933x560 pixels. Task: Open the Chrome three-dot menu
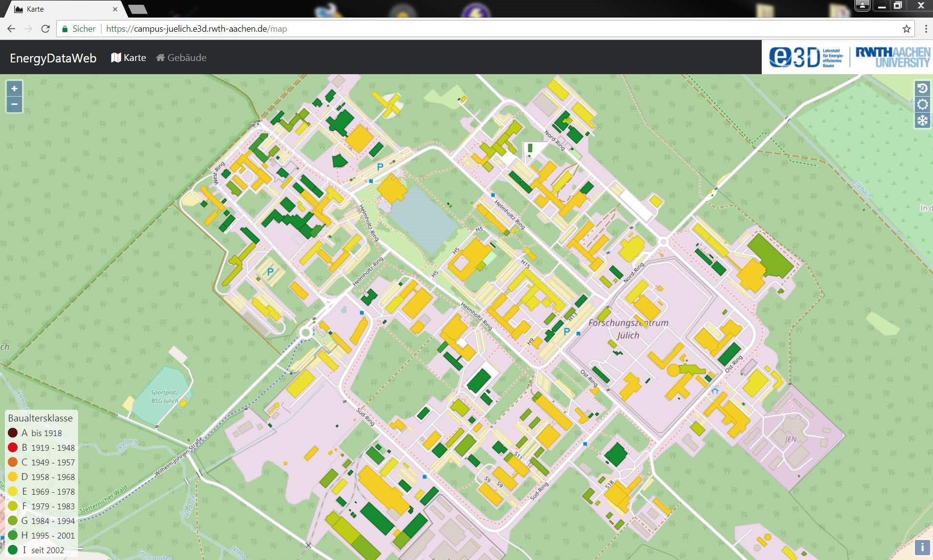926,29
